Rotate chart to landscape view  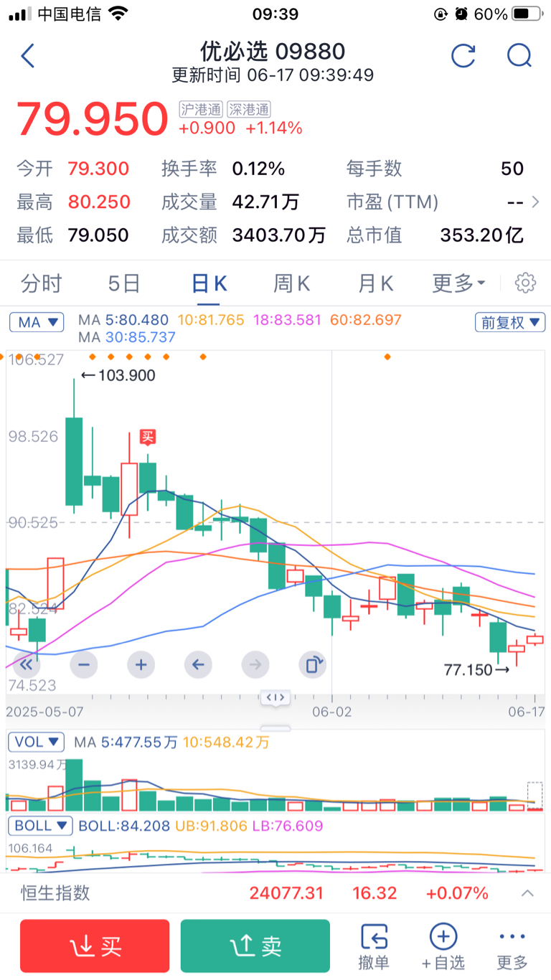(x=313, y=665)
